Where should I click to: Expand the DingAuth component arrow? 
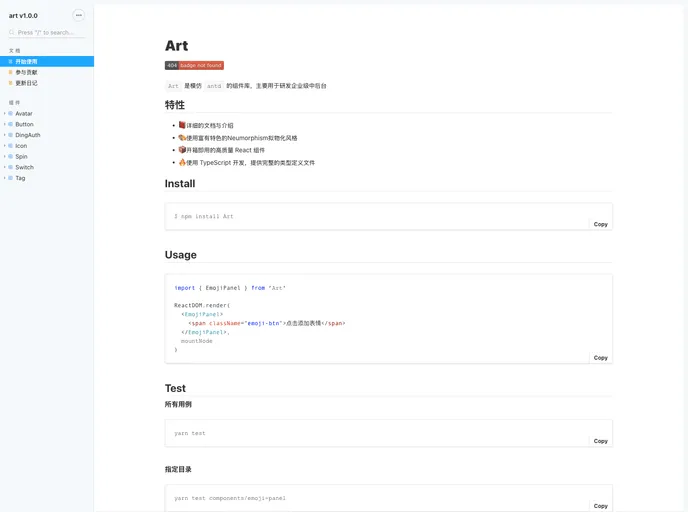pyautogui.click(x=4, y=135)
